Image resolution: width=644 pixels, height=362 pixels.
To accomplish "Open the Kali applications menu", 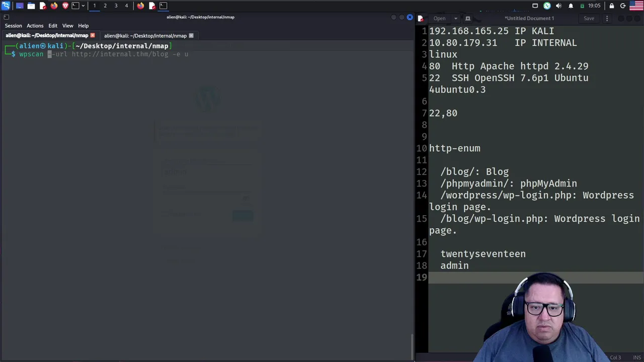I will pos(6,6).
